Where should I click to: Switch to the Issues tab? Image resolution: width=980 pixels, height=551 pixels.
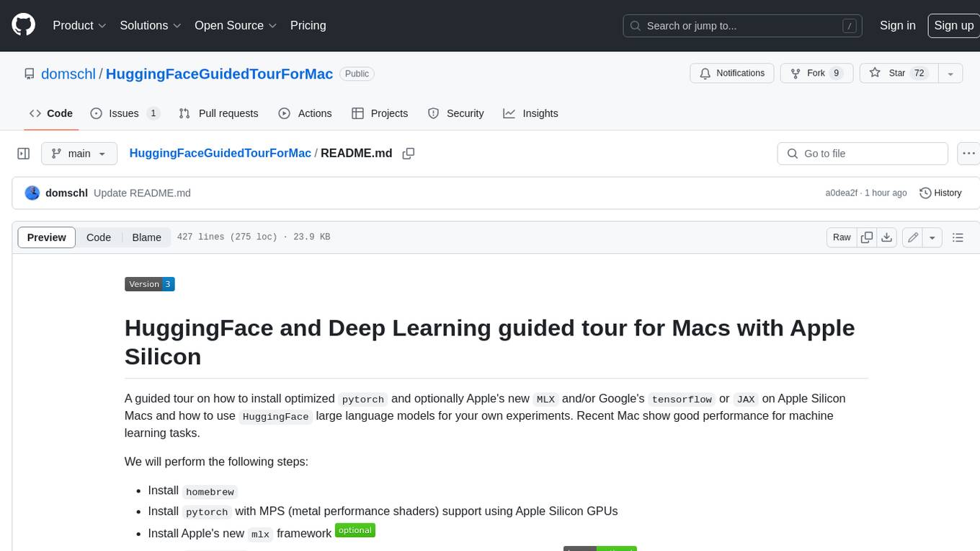coord(125,113)
